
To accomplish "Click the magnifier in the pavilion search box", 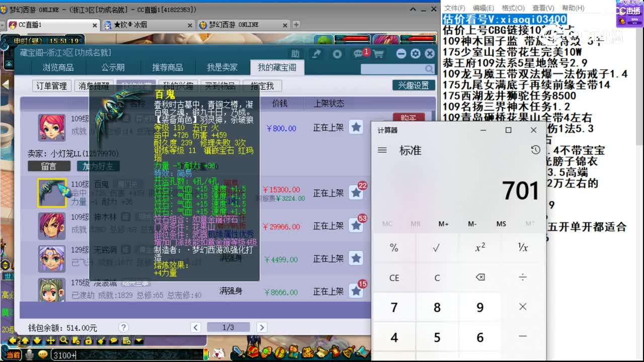I will [x=429, y=69].
